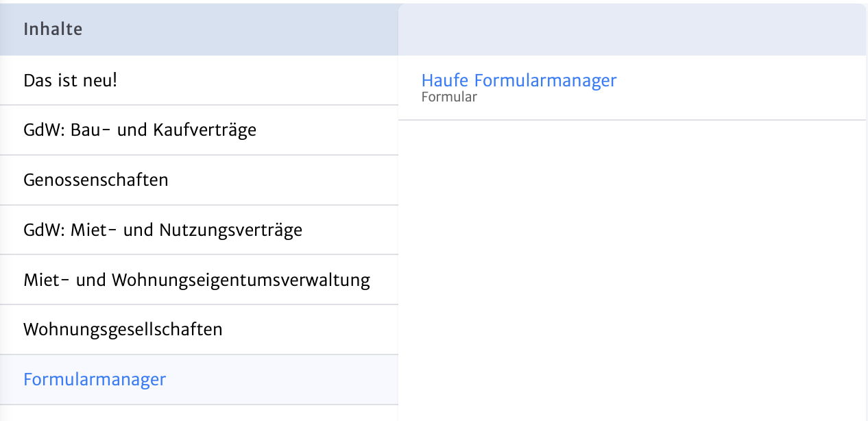Select Miet- und Wohnungseigentumsverwaltung item

pos(197,280)
